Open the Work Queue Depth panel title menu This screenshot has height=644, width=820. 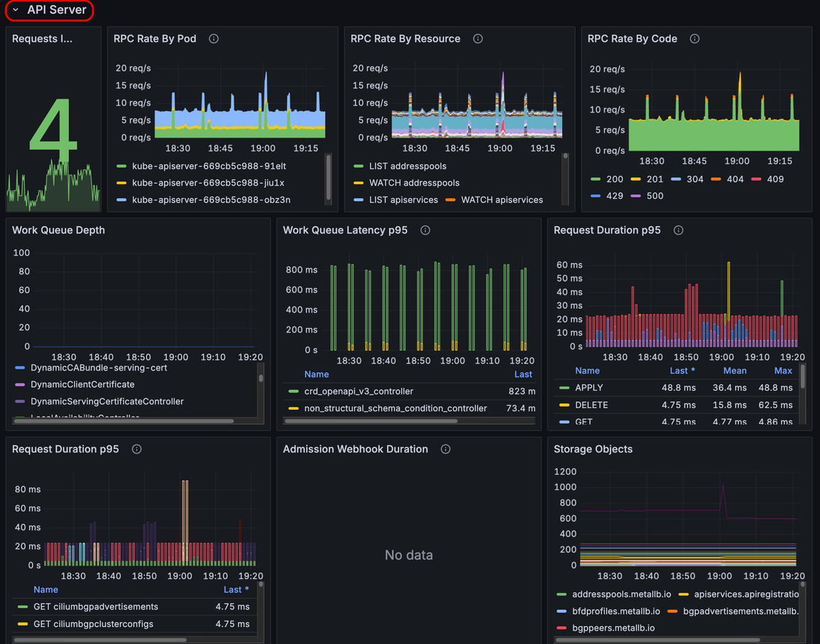(59, 230)
